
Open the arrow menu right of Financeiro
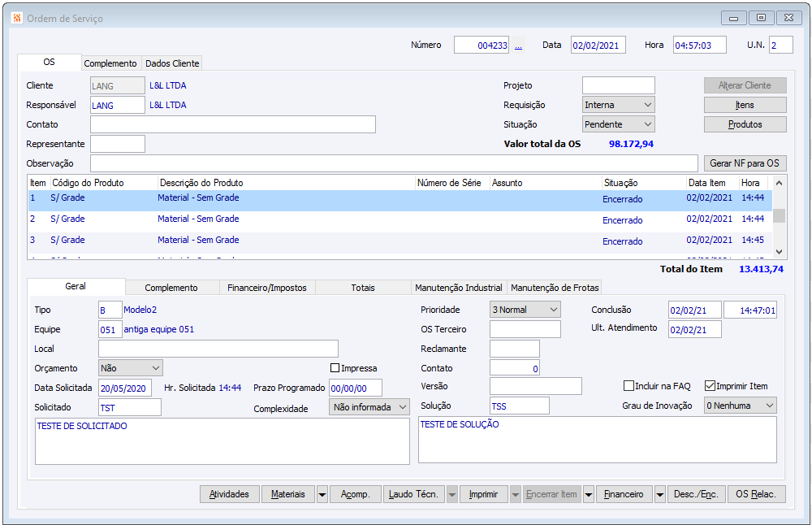point(659,494)
